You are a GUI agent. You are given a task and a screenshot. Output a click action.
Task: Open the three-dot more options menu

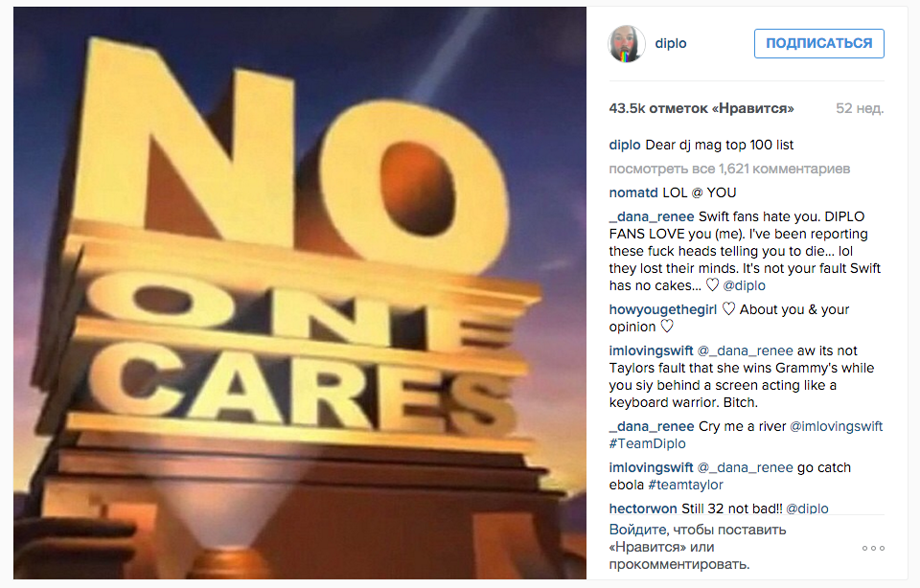[873, 548]
